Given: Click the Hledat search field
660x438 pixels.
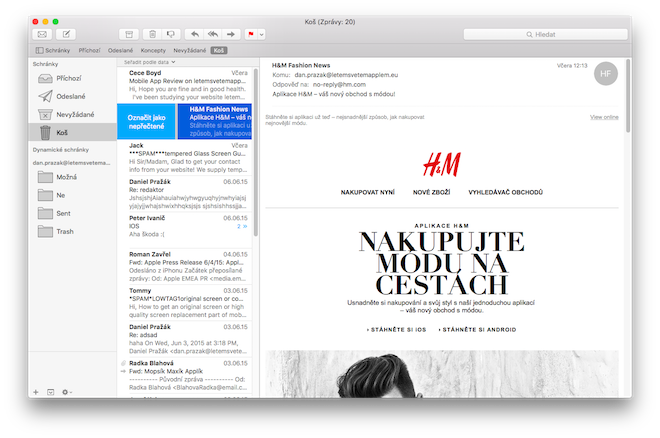Looking at the screenshot, I should tap(545, 35).
